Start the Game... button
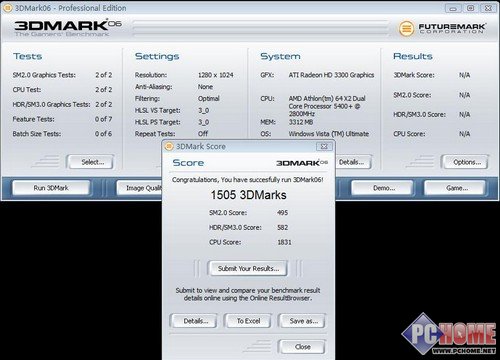500x360 pixels. [x=455, y=188]
